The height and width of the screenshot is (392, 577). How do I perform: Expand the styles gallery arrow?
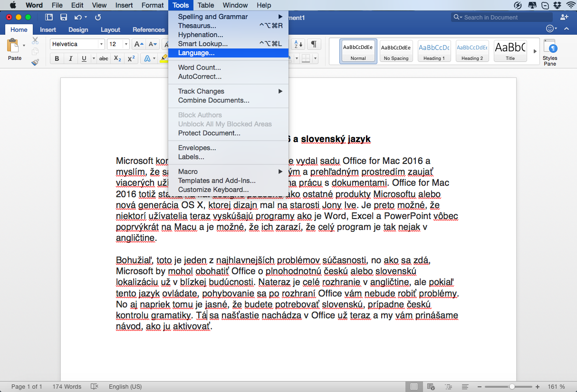(x=535, y=51)
